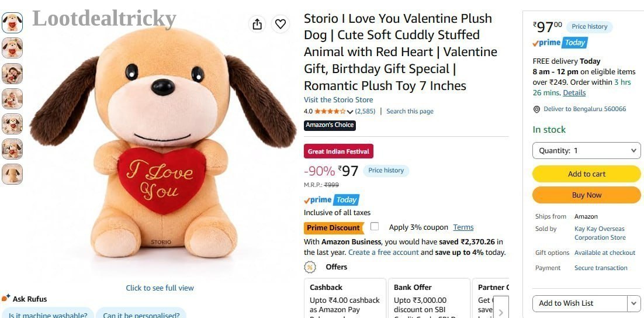Click the star rating icons
This screenshot has height=318, width=644.
tap(330, 111)
